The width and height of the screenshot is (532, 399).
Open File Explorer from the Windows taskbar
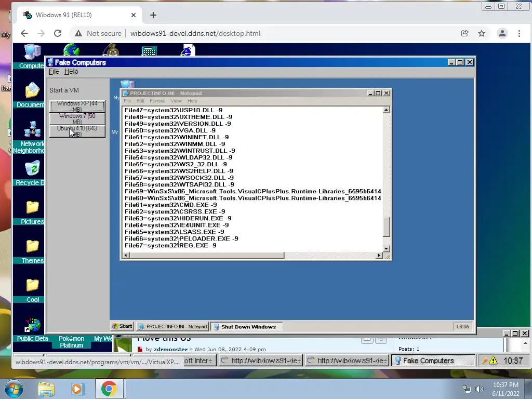click(x=46, y=389)
